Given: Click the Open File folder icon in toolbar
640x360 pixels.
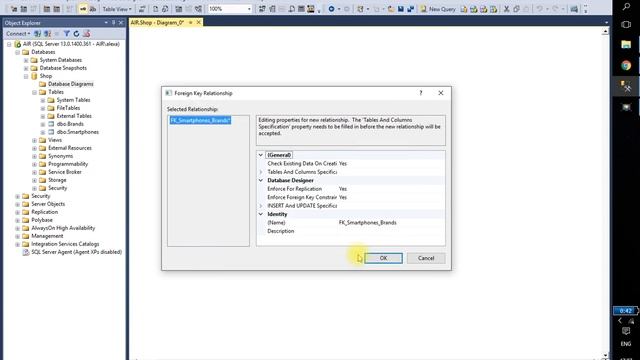Looking at the screenshot, I should click(391, 9).
